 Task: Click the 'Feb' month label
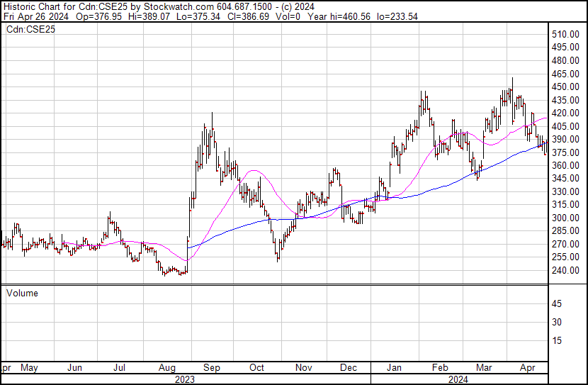(440, 368)
